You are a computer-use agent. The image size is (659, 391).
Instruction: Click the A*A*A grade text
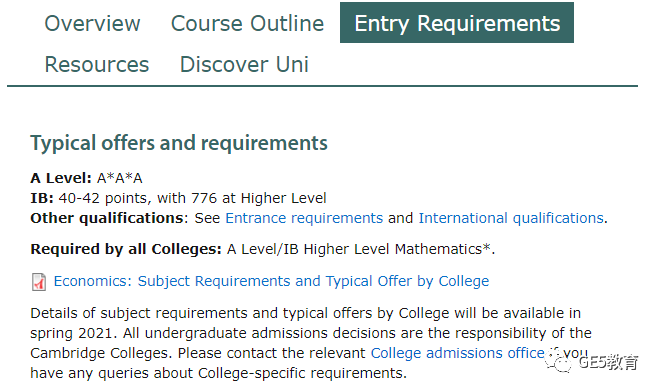120,178
